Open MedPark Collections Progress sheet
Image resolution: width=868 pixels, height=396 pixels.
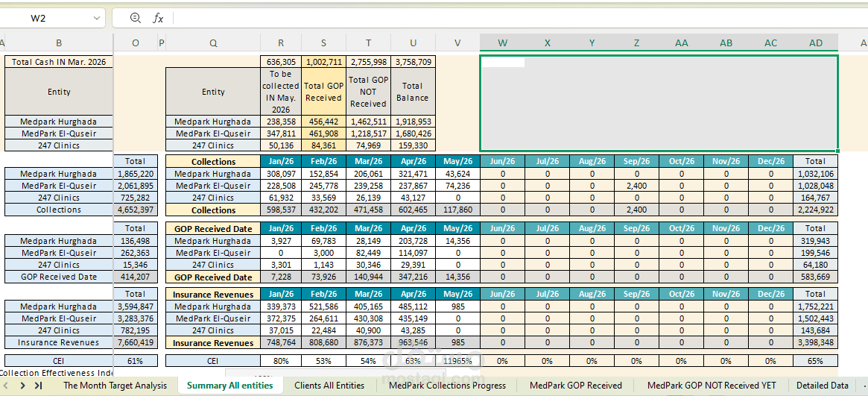[x=447, y=386]
